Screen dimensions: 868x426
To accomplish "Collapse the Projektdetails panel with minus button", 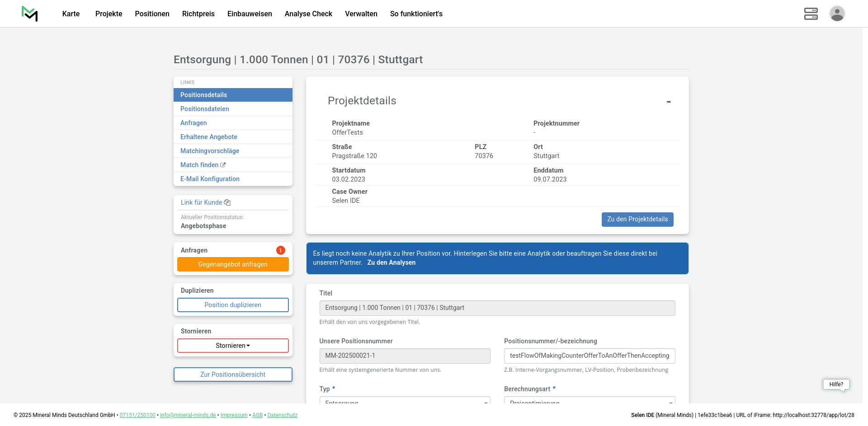I will 668,102.
